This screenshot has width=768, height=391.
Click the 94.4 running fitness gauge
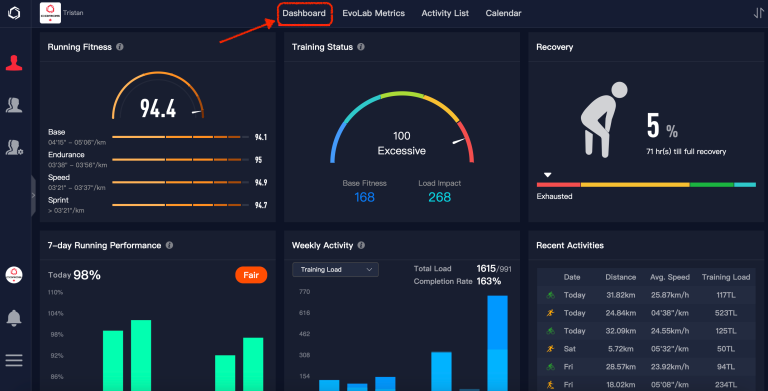point(158,96)
